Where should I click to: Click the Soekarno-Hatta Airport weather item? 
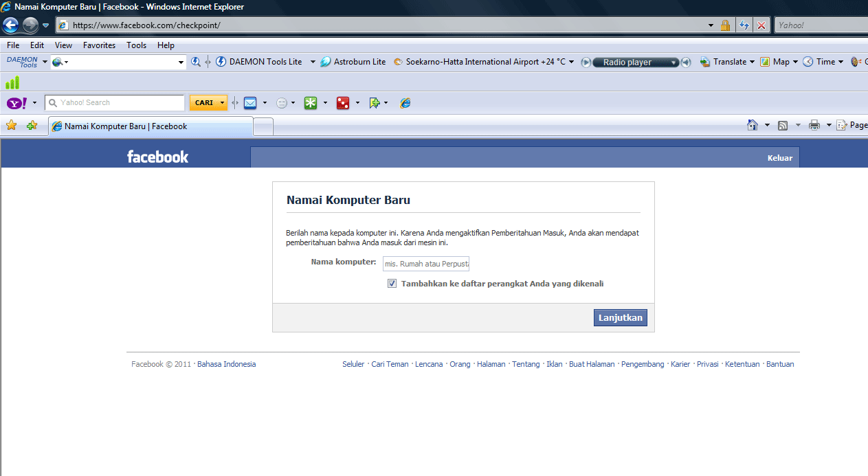coord(480,62)
